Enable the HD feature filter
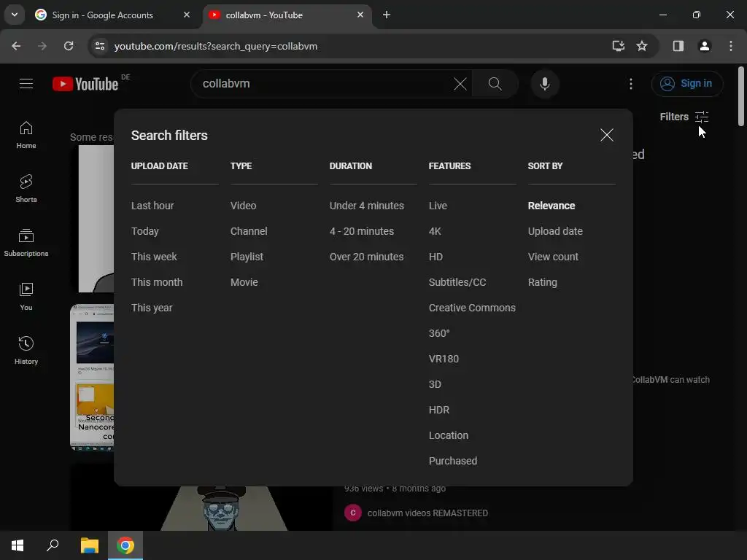The width and height of the screenshot is (747, 560). (x=436, y=257)
